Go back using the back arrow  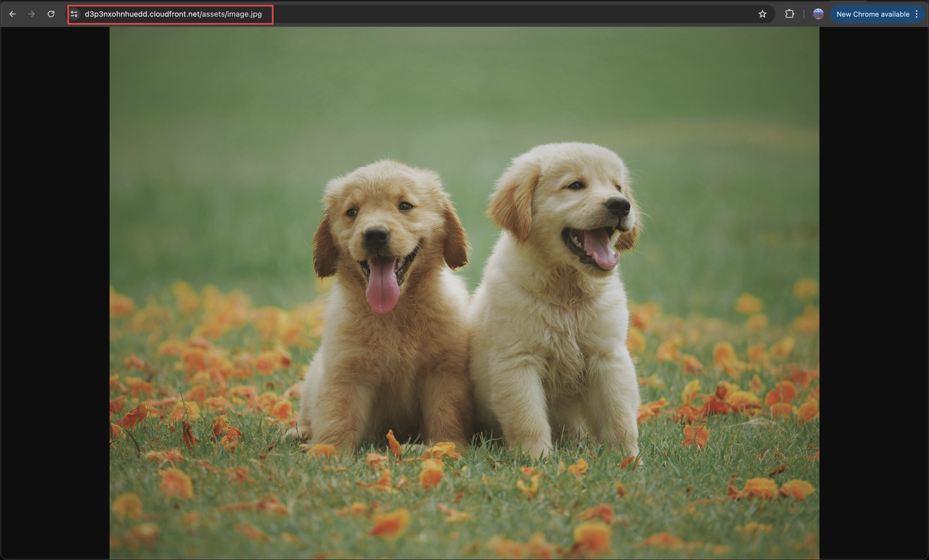pos(12,14)
